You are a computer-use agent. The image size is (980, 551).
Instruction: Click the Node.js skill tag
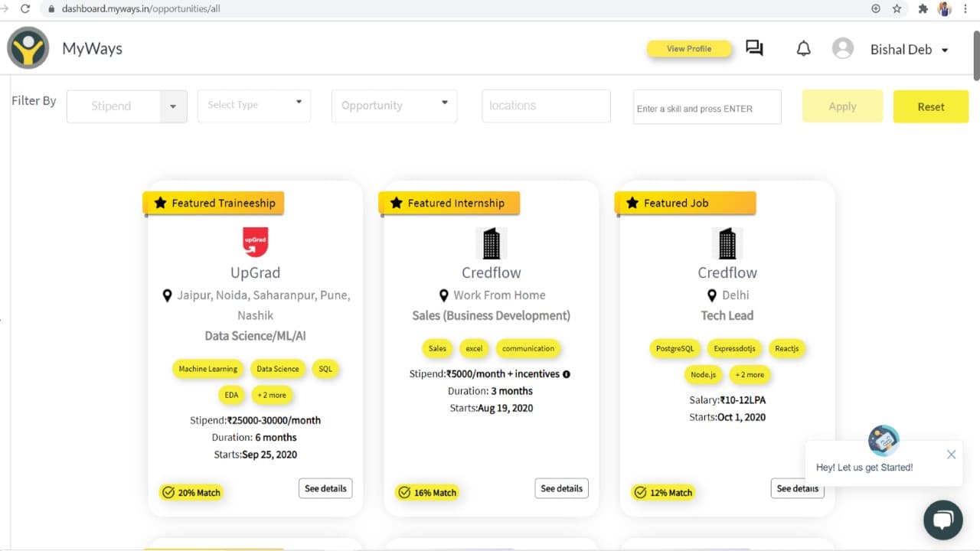[x=703, y=374]
